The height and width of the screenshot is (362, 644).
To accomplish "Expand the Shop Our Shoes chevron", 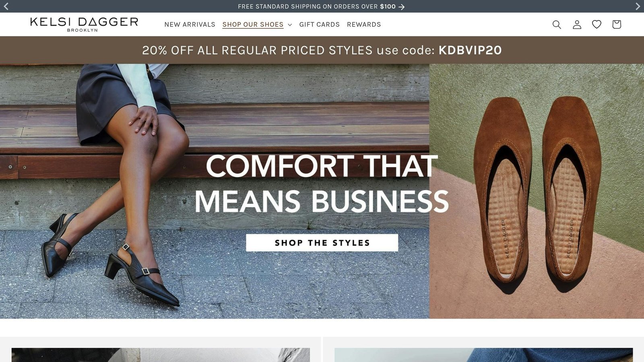I will [x=290, y=25].
